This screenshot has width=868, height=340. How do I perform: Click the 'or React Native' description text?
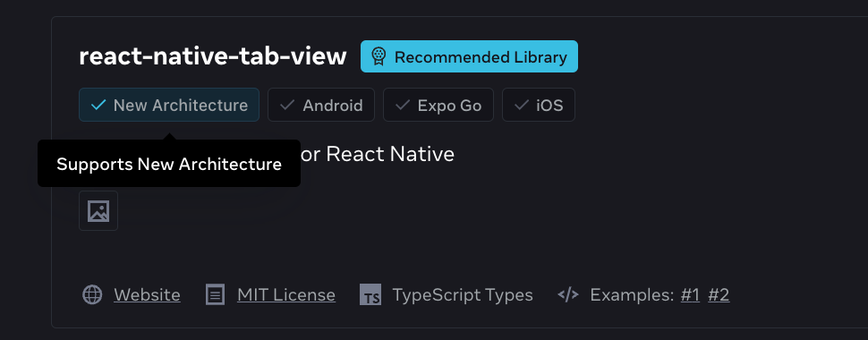click(x=377, y=153)
